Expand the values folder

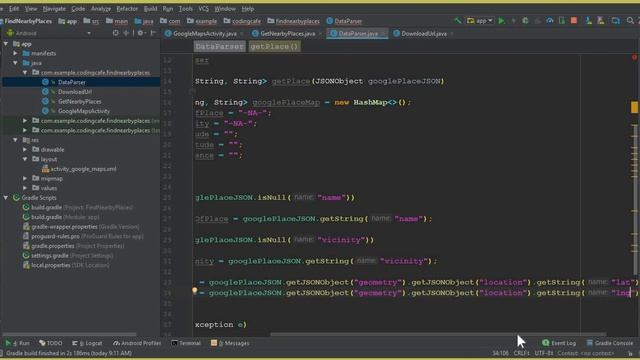coord(25,188)
